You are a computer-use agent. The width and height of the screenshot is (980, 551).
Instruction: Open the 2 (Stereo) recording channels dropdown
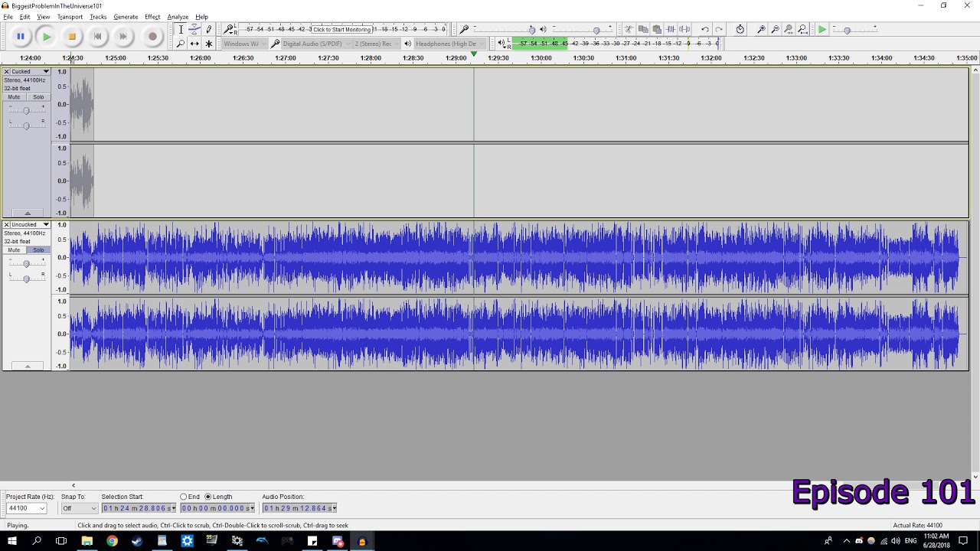[x=377, y=44]
